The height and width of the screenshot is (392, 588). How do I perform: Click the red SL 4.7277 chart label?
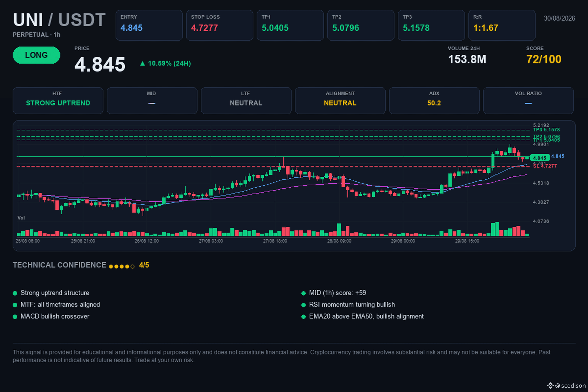(x=545, y=166)
